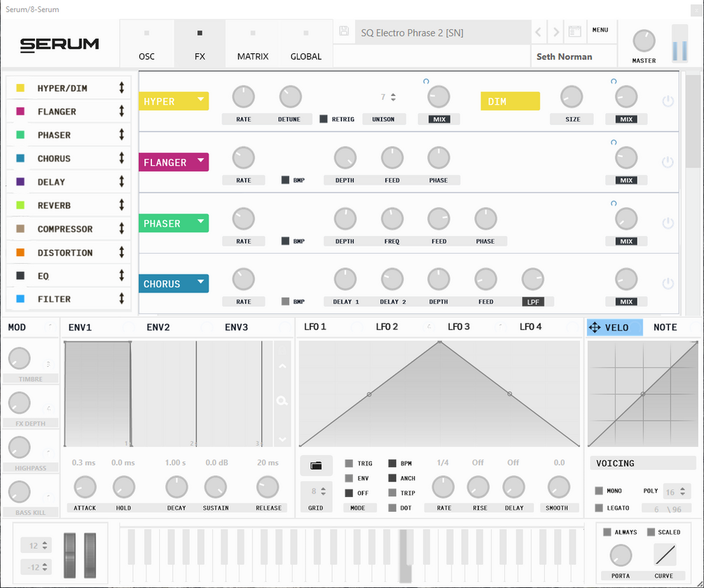This screenshot has height=588, width=704.
Task: Open the PHASER effect type dropdown
Action: pyautogui.click(x=174, y=223)
